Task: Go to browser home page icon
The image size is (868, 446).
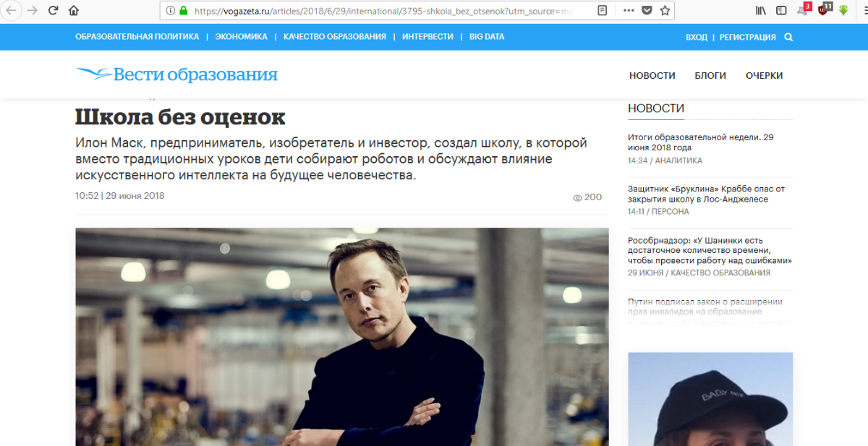Action: (x=73, y=11)
